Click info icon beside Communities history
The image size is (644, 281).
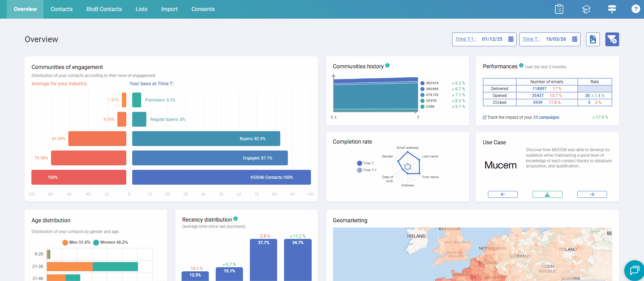(x=387, y=66)
